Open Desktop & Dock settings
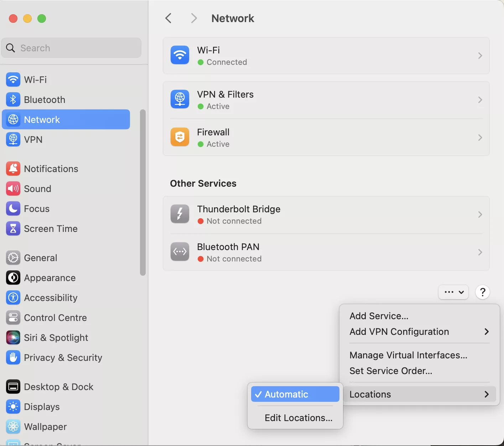The width and height of the screenshot is (504, 446). 66,387
